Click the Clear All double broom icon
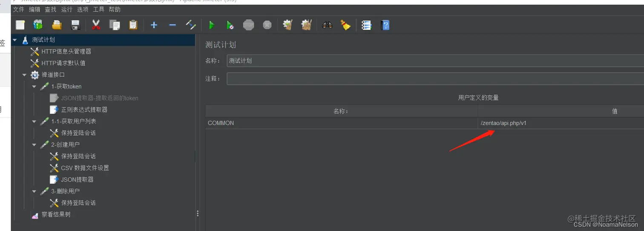The height and width of the screenshot is (231, 644). pos(307,25)
